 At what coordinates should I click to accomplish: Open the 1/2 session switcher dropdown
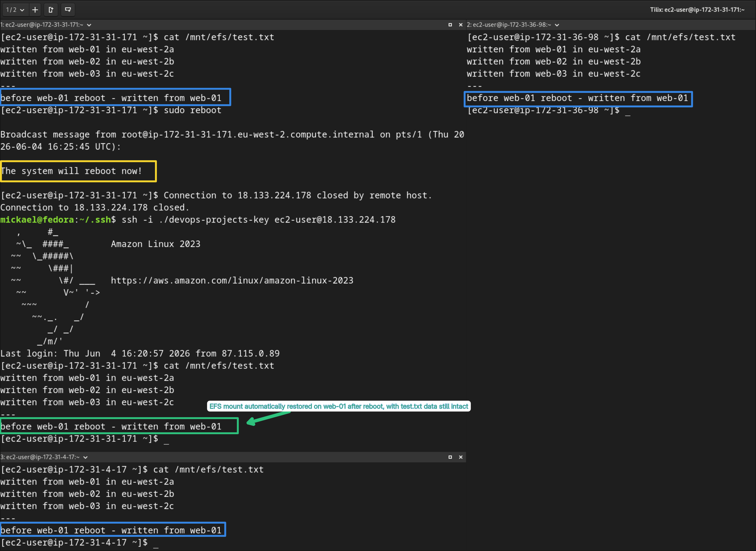pyautogui.click(x=15, y=10)
